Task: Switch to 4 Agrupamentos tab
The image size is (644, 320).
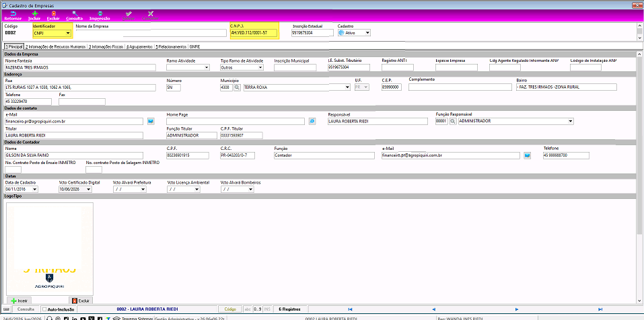Action: (139, 47)
